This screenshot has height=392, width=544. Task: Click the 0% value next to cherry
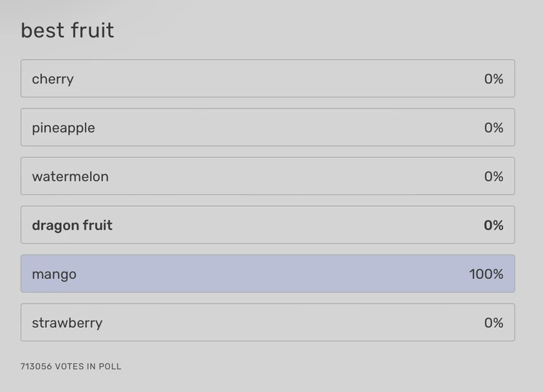[x=494, y=79]
